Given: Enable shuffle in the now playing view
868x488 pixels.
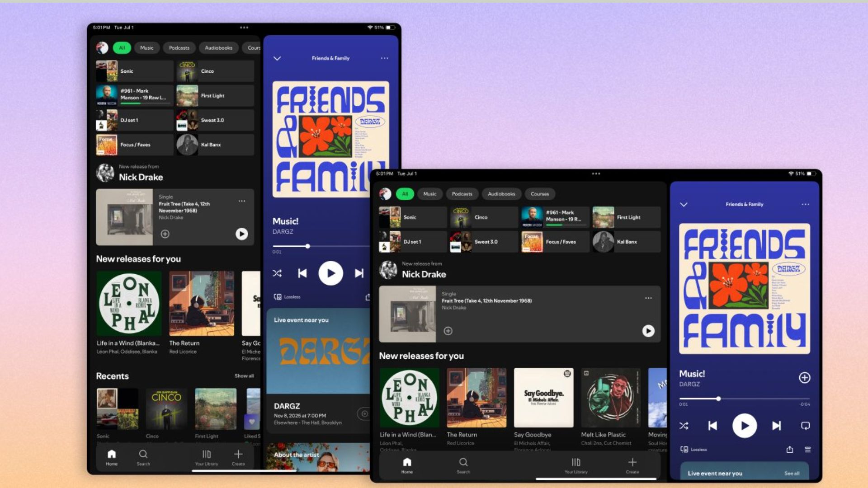Looking at the screenshot, I should 684,425.
